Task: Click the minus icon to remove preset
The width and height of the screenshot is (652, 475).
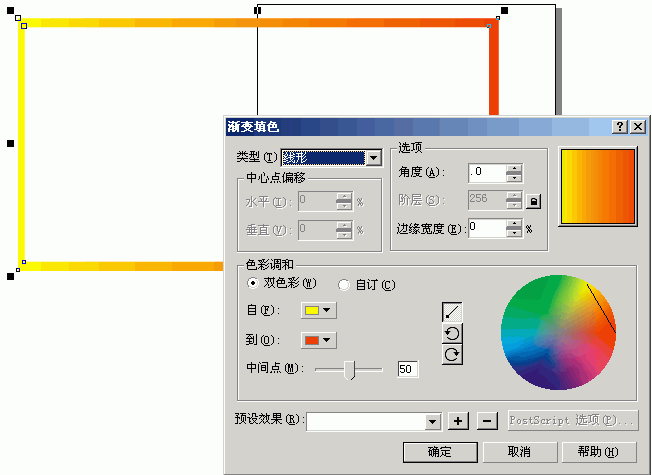Action: [487, 421]
